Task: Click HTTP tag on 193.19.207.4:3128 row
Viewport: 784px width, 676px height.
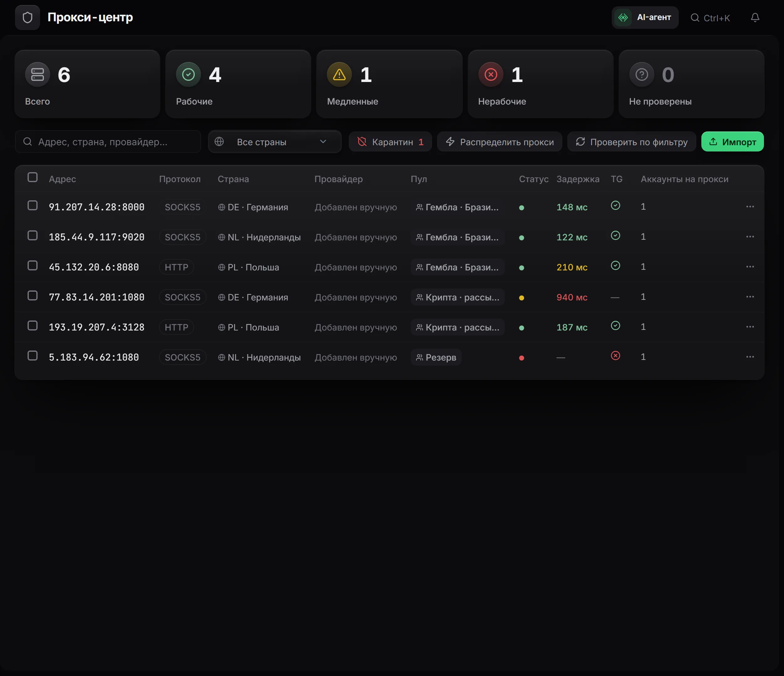Action: tap(176, 327)
